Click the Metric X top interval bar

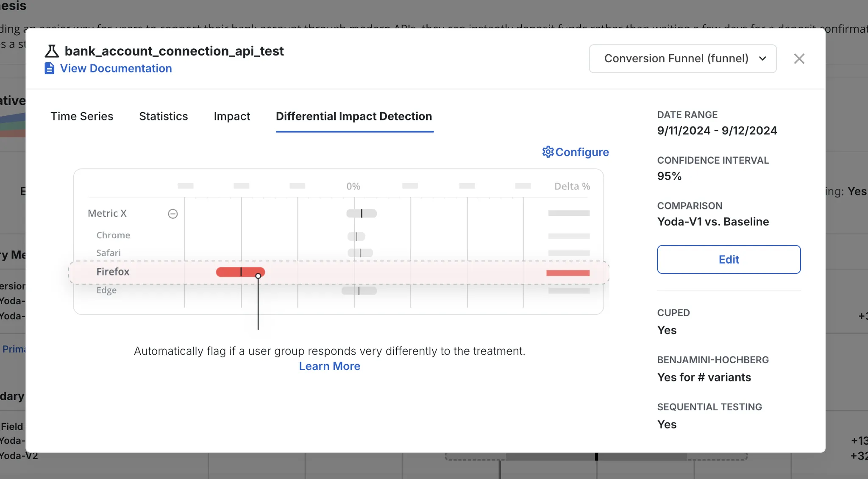pos(361,213)
